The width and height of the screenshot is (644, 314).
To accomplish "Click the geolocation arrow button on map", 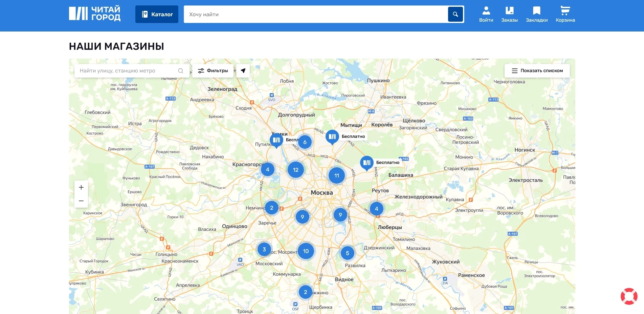I will [x=243, y=71].
